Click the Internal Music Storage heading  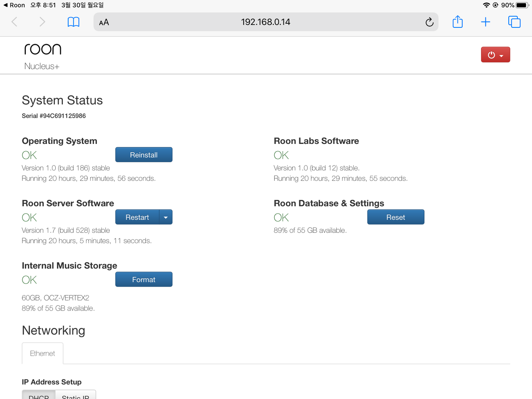69,266
